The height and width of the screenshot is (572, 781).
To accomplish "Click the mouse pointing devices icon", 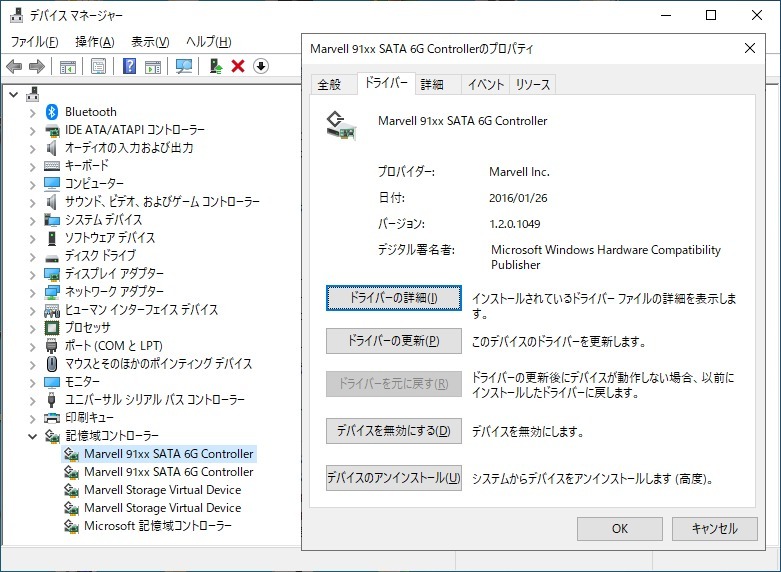I will click(52, 364).
